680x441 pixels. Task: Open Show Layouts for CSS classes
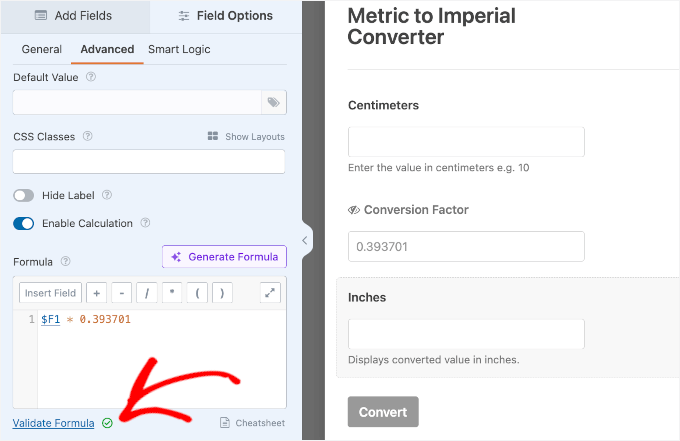(x=246, y=137)
